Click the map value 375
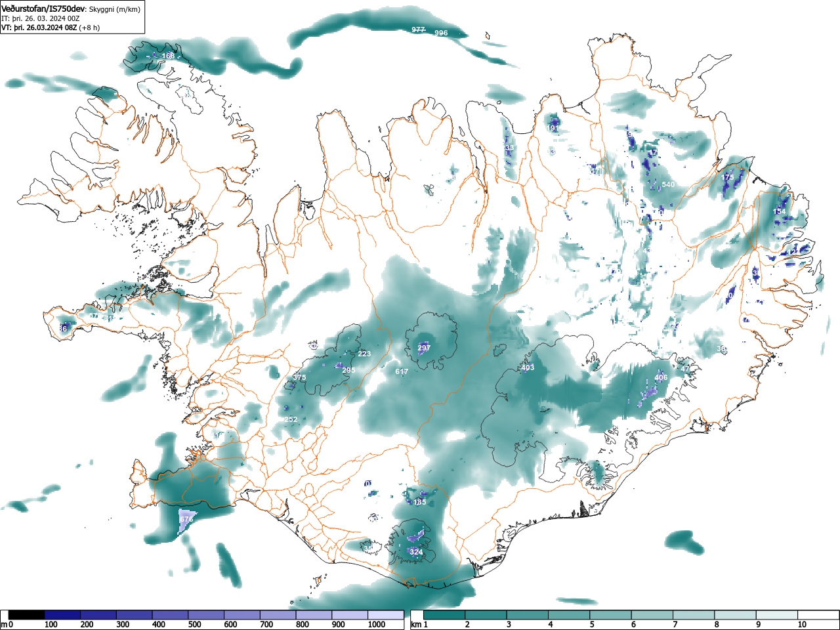840x630 pixels. (299, 377)
